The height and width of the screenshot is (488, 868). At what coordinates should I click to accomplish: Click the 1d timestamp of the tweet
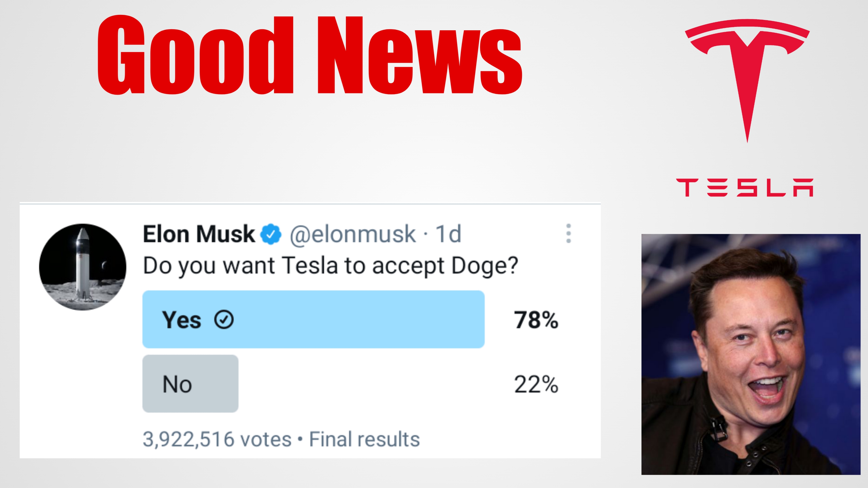point(448,234)
